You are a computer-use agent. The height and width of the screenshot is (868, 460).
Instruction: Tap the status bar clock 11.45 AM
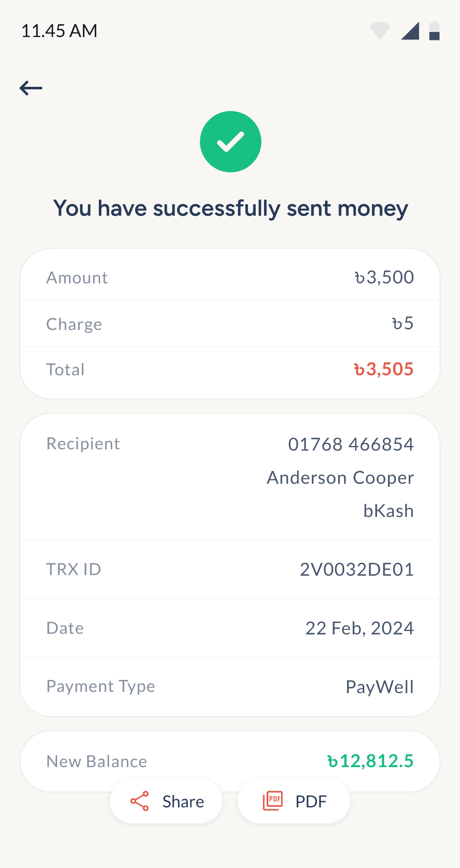click(59, 31)
